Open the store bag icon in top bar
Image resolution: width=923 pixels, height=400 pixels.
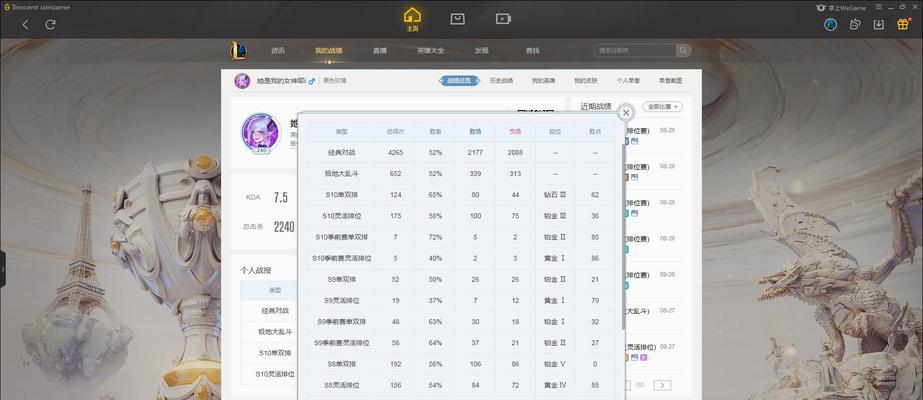click(x=457, y=19)
